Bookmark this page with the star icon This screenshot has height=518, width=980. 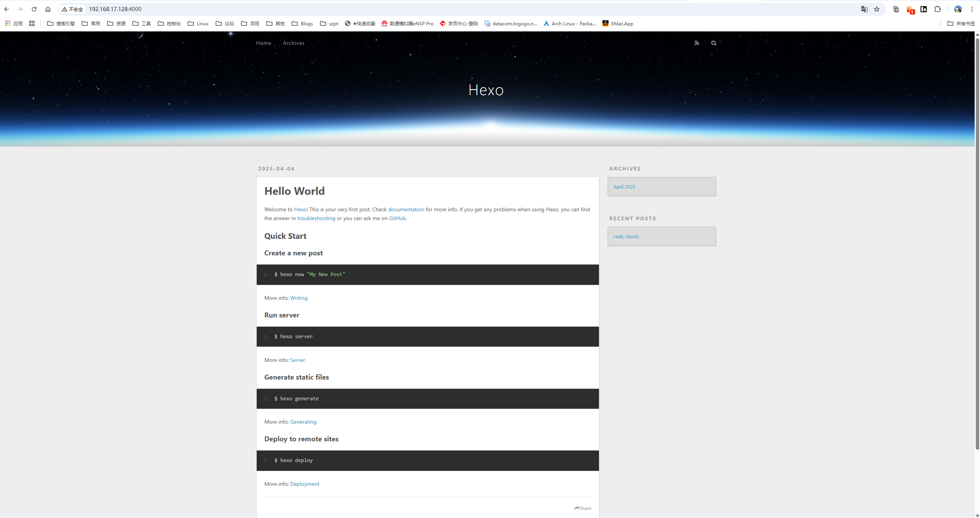tap(877, 9)
